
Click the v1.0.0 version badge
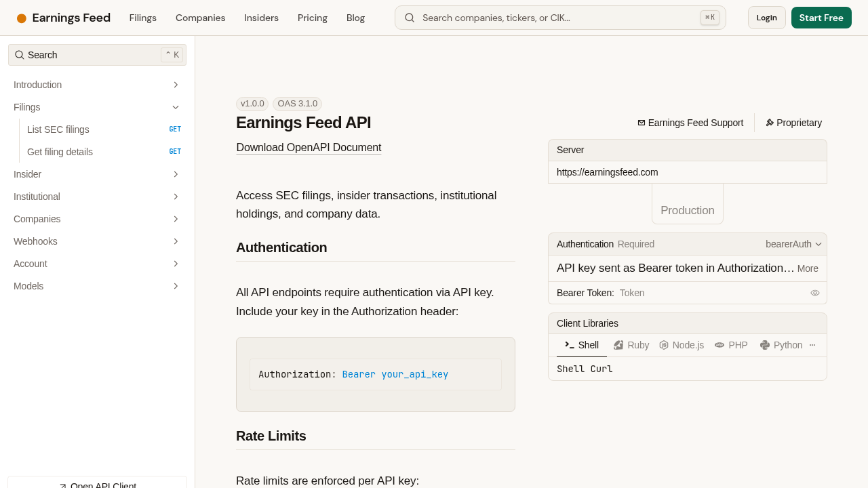coord(252,104)
